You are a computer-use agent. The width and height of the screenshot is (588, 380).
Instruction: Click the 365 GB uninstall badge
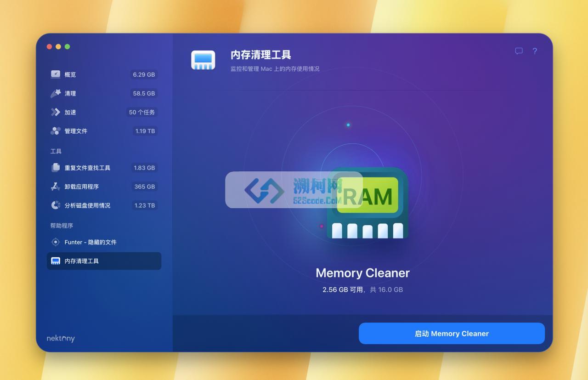pyautogui.click(x=145, y=187)
